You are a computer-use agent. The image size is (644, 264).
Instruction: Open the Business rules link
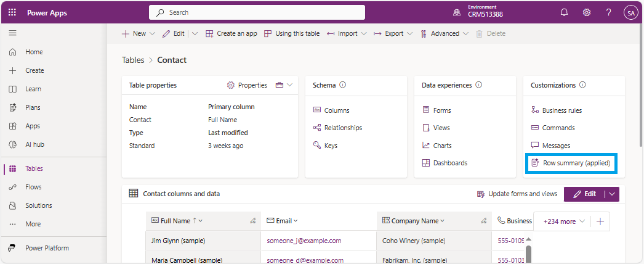click(561, 110)
